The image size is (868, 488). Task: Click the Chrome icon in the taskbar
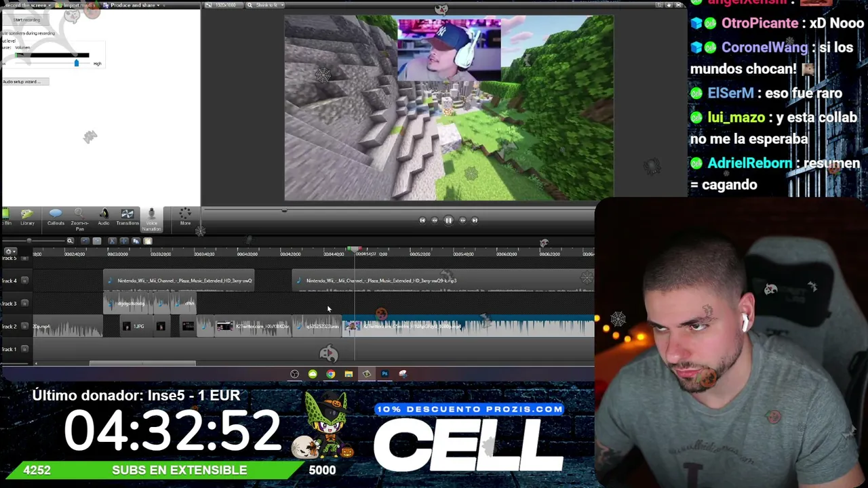pos(330,373)
